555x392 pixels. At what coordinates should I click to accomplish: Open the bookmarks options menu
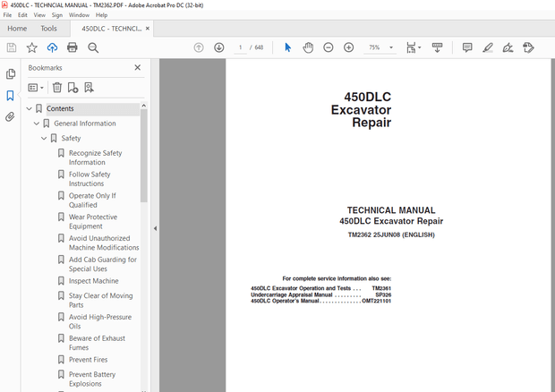(36, 88)
